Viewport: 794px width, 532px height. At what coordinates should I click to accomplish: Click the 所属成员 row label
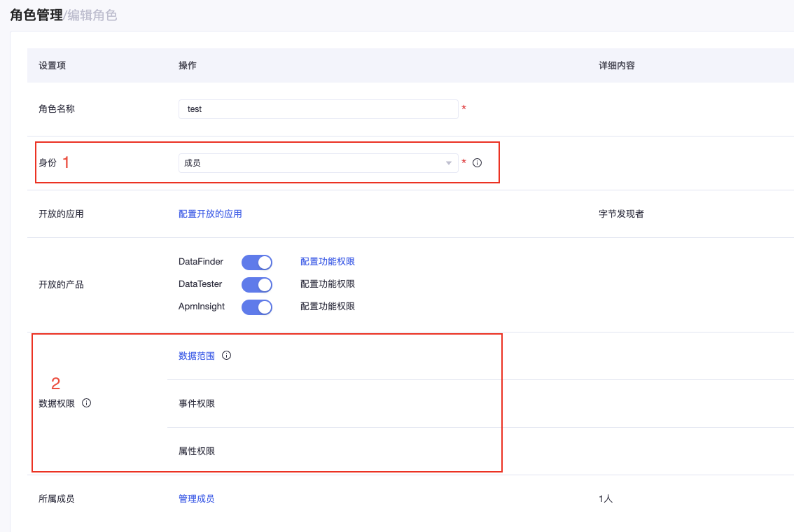[x=57, y=498]
